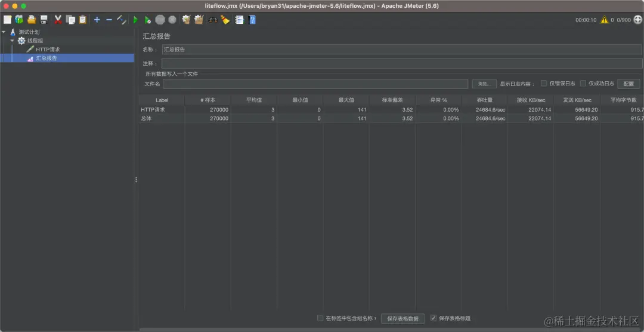Start the test with green play icon

tap(135, 19)
